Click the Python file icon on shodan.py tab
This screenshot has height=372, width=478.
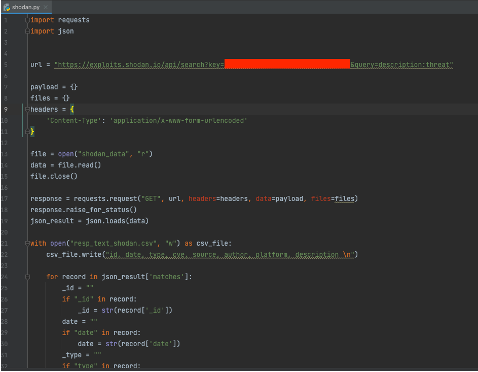tap(7, 7)
